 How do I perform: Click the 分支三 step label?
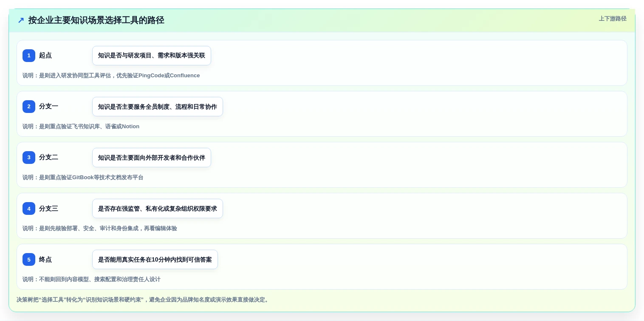pyautogui.click(x=48, y=208)
